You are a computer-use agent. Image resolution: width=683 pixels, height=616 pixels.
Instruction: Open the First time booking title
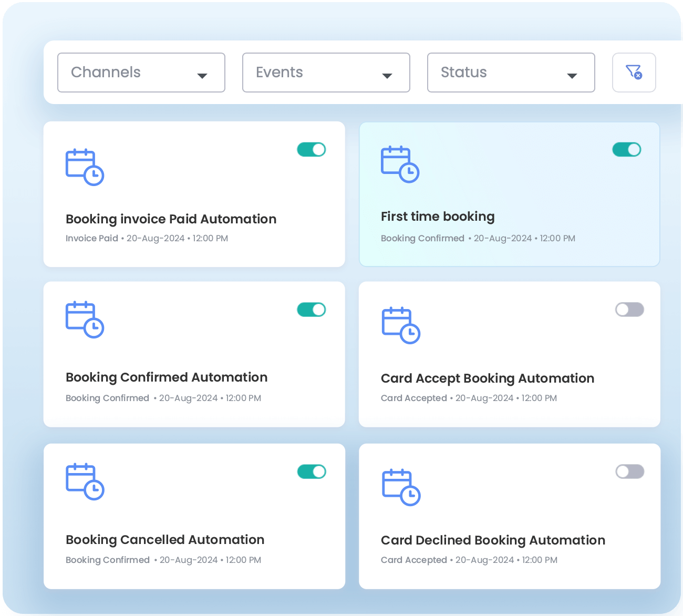[438, 217]
